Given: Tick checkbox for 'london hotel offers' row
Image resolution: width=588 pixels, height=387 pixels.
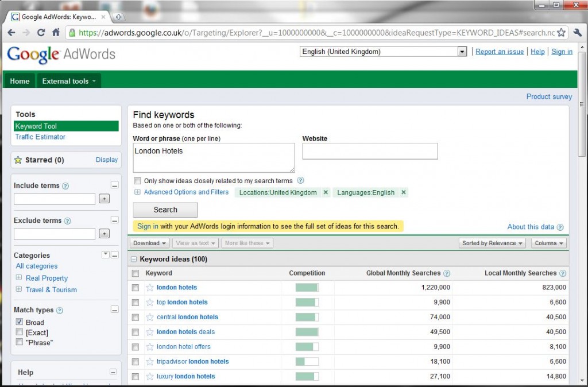Looking at the screenshot, I should (136, 347).
